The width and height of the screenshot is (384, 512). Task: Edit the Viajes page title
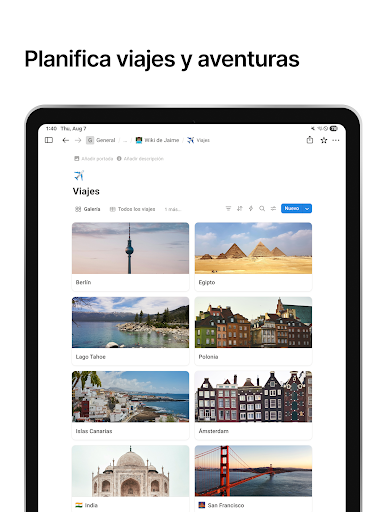86,191
